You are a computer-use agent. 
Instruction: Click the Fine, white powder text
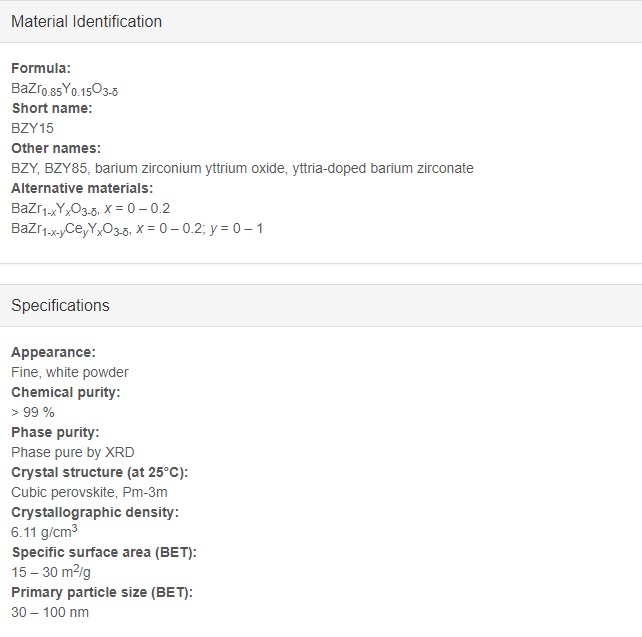coord(70,373)
